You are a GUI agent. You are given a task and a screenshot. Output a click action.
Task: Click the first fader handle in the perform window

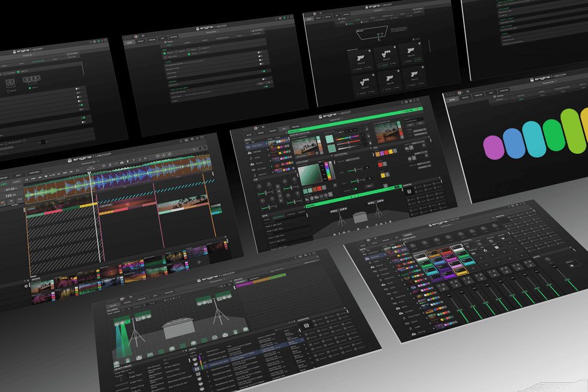pyautogui.click(x=459, y=310)
